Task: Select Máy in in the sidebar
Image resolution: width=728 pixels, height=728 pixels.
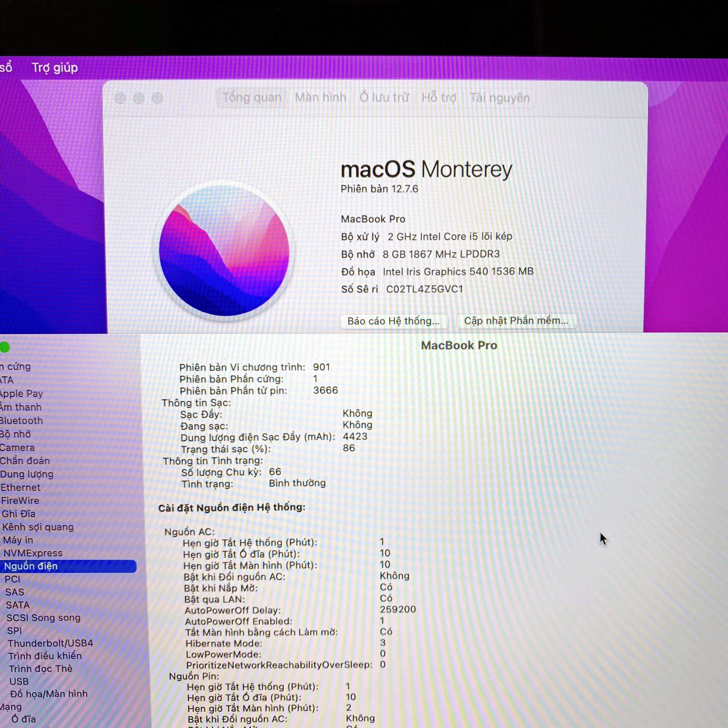Action: click(18, 540)
